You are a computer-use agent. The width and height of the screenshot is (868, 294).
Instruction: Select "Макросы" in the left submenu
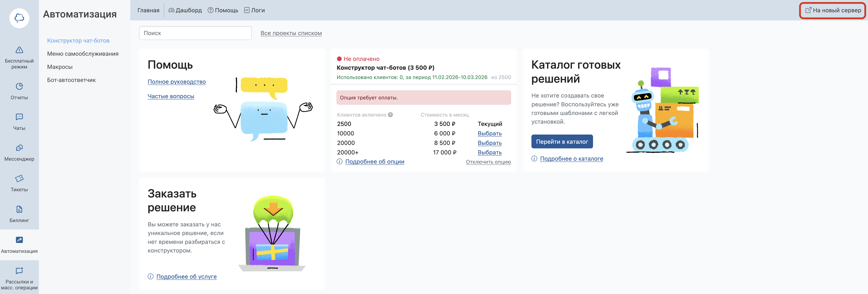(x=60, y=67)
